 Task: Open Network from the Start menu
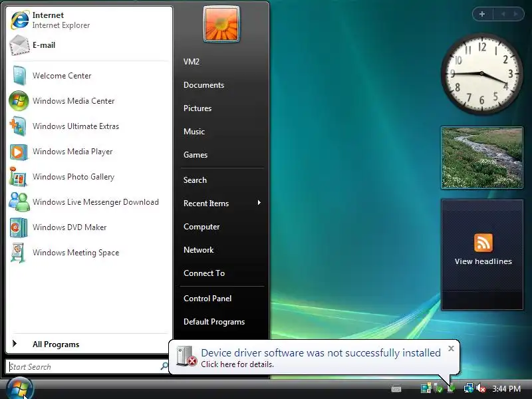point(198,250)
